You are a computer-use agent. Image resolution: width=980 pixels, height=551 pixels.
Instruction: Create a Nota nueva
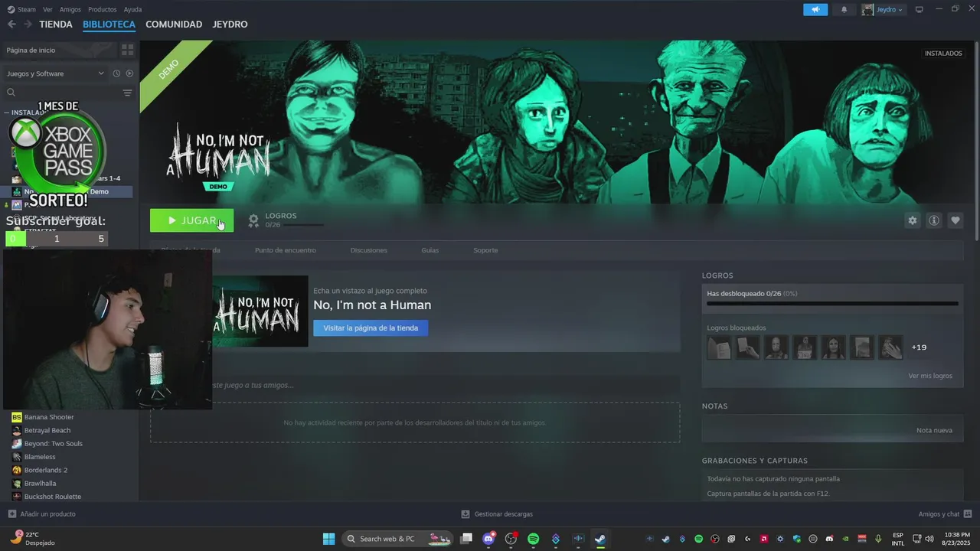[934, 430]
